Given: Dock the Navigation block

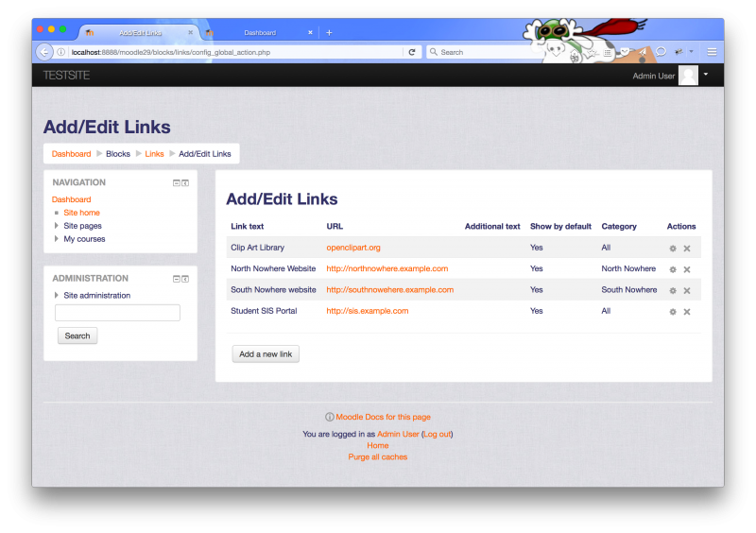Looking at the screenshot, I should coord(185,182).
